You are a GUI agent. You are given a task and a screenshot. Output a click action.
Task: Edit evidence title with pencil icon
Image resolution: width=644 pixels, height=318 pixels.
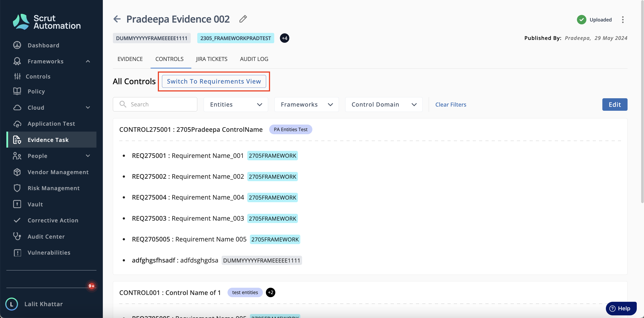[x=243, y=19]
